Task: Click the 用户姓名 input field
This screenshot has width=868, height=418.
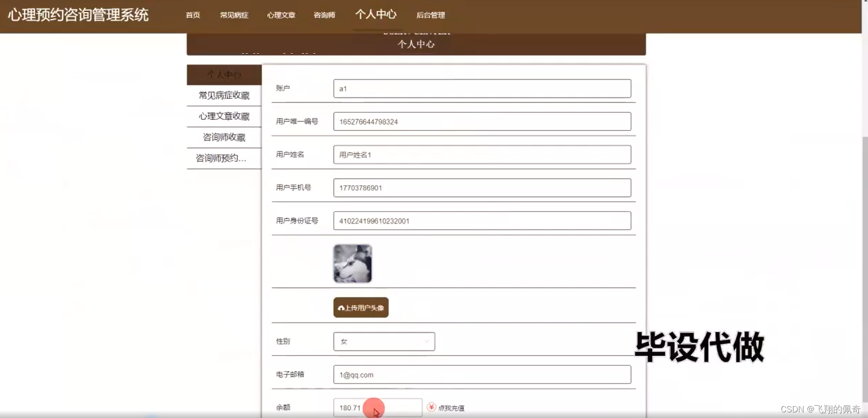Action: click(x=482, y=155)
